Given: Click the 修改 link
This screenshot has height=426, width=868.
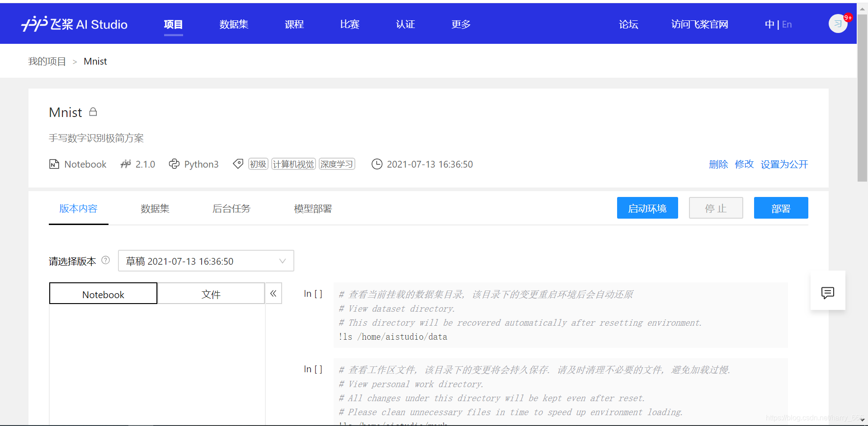Looking at the screenshot, I should click(744, 164).
